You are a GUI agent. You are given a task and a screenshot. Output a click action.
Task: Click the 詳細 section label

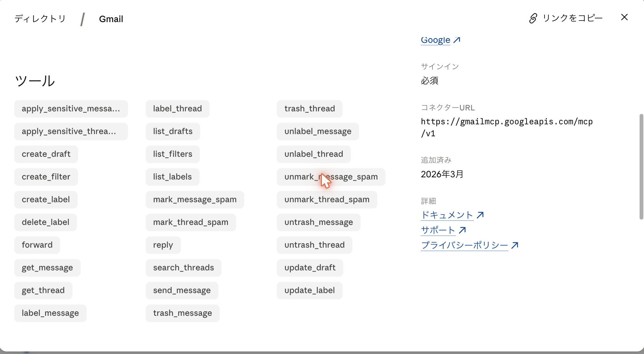[x=428, y=201]
